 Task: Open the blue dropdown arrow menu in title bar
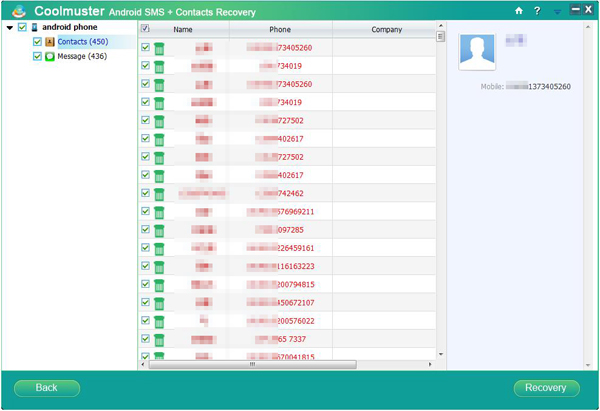click(556, 11)
